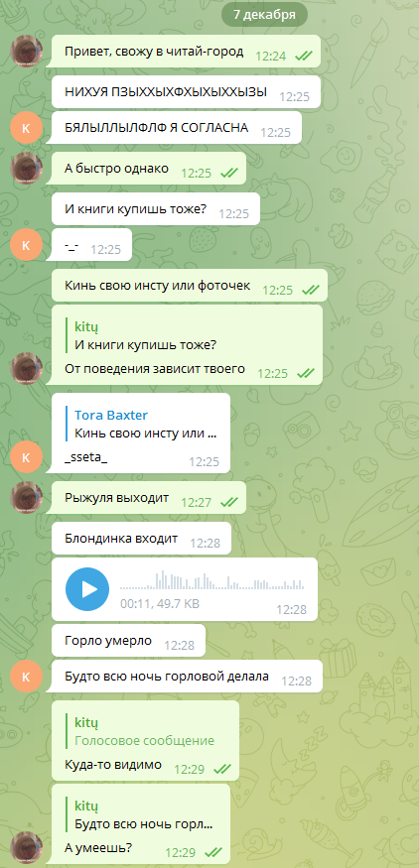Open quoted 'Будто всю ночь горл...' reply
This screenshot has width=419, height=868.
point(143,814)
